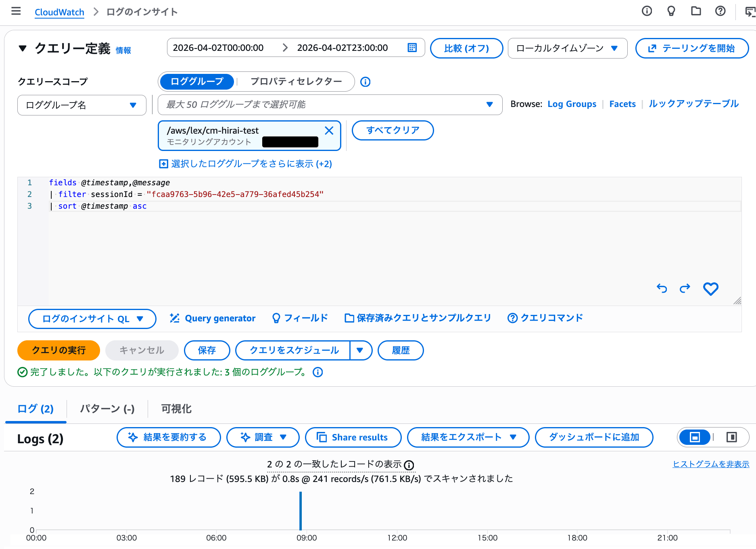Open the ローカルタイムゾーン dropdown
Image resolution: width=756 pixels, height=549 pixels.
tap(567, 48)
